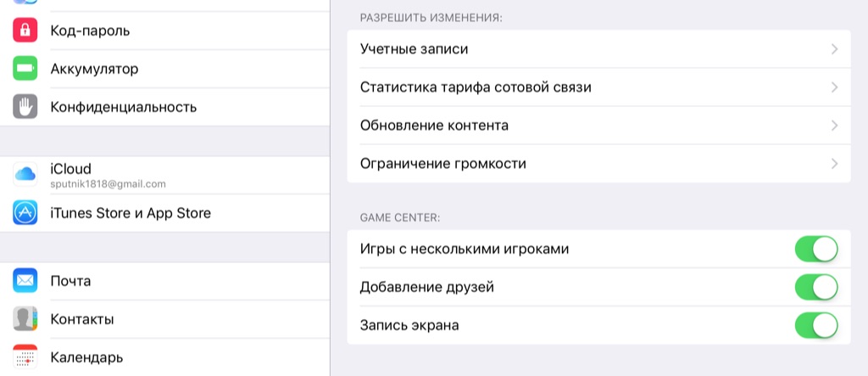The image size is (868, 376).
Task: Open Аккумулятор settings section
Action: (x=94, y=69)
